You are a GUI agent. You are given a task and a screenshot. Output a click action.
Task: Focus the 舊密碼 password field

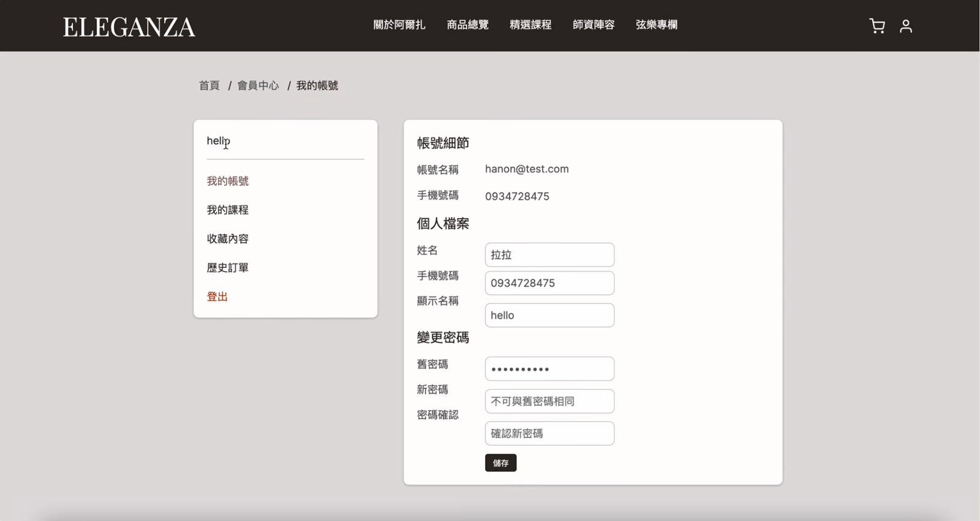tap(549, 369)
